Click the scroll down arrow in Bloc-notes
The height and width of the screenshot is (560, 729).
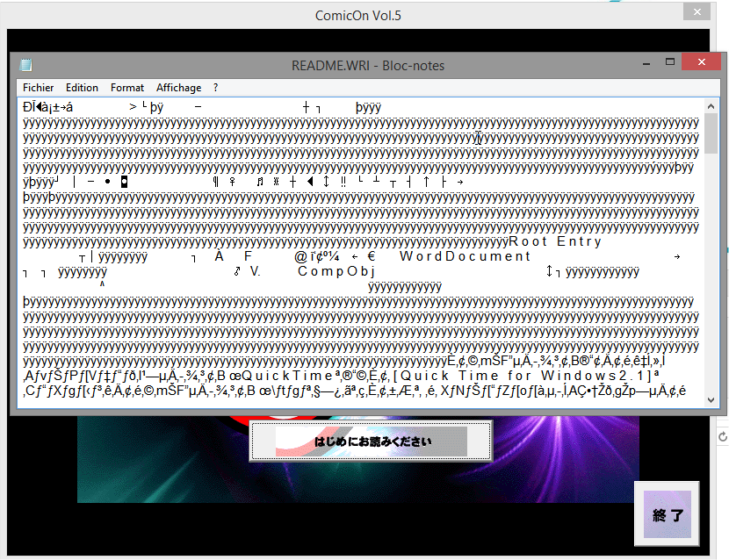click(711, 400)
